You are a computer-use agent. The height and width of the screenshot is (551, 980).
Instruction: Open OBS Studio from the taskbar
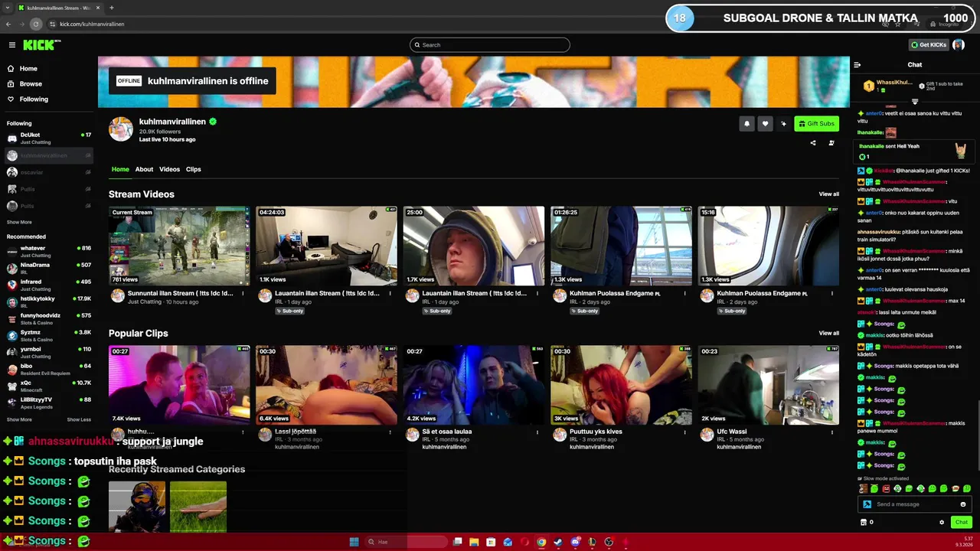click(609, 542)
